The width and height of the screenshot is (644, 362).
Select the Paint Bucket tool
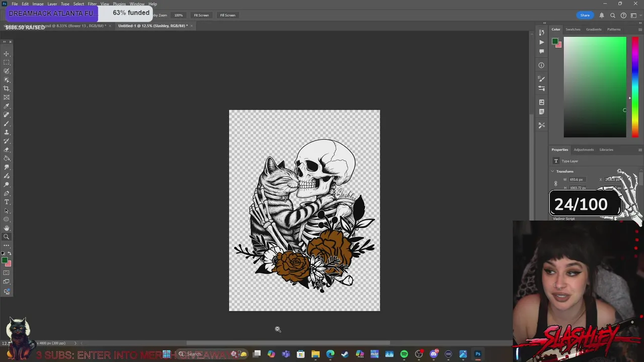(7, 158)
